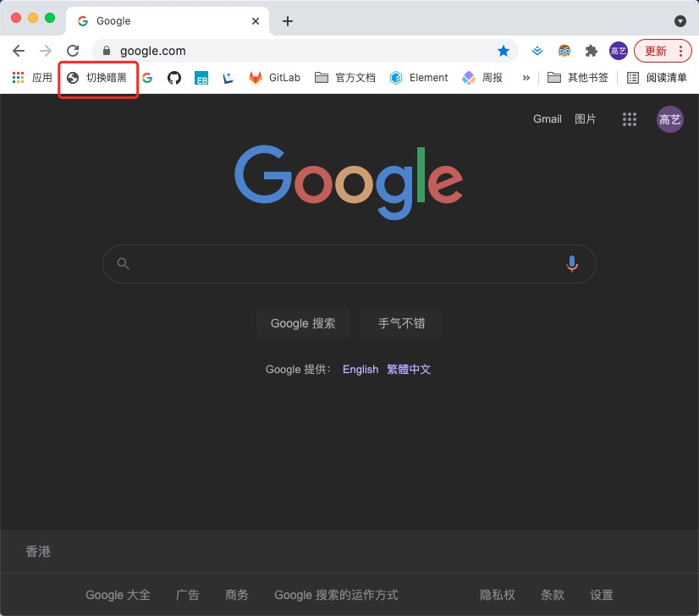Screen dimensions: 699x616
Task: Open Google 搜索的运作方式 link
Action: [x=336, y=595]
